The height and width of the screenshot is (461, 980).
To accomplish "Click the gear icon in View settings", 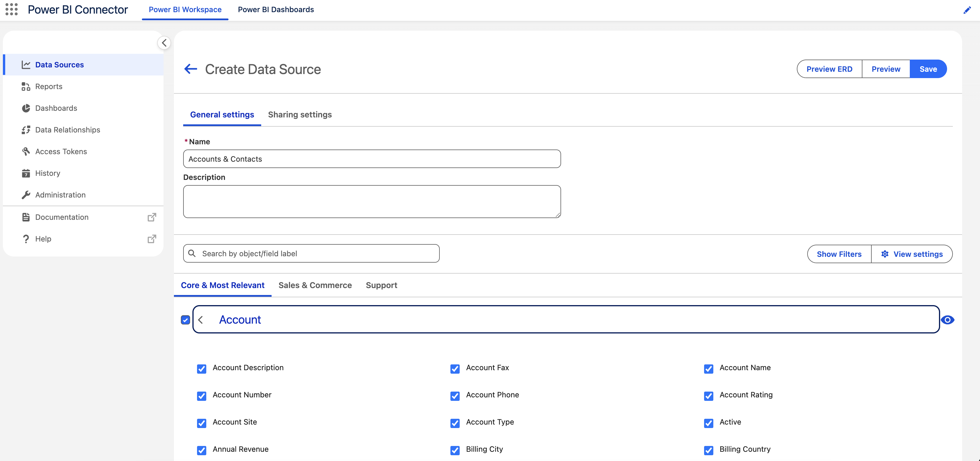I will 885,254.
